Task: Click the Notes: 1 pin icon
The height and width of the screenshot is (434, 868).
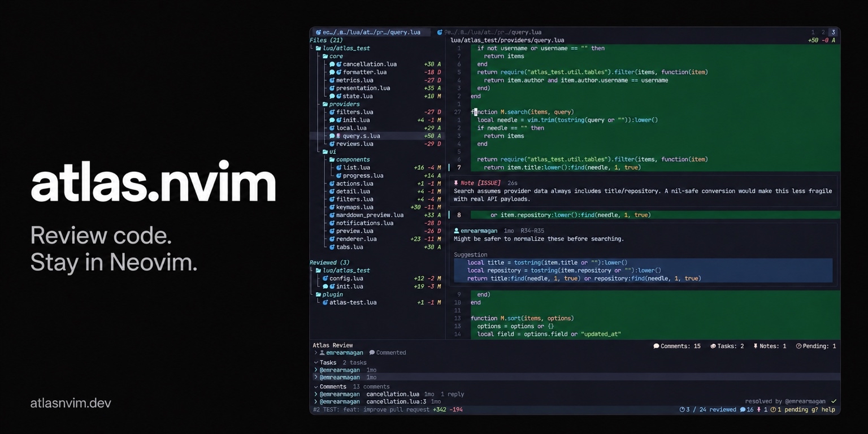Action: pos(756,346)
